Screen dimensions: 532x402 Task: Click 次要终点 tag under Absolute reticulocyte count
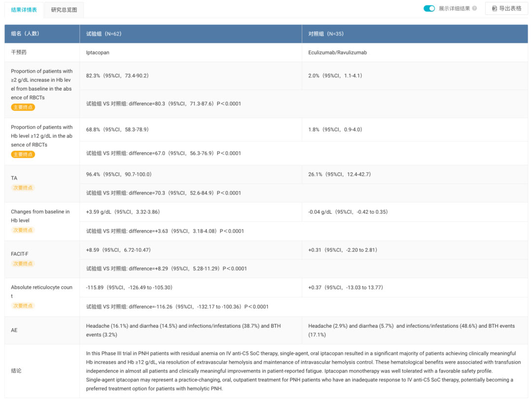23,306
